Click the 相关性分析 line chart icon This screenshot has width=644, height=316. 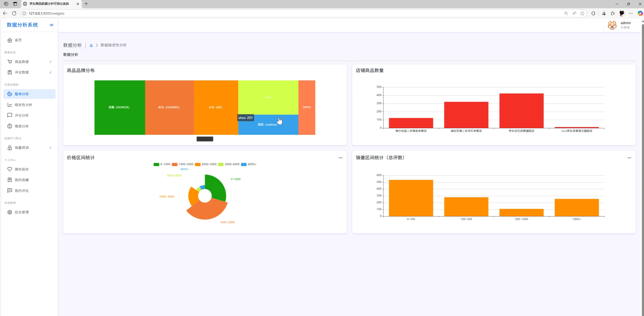10,105
